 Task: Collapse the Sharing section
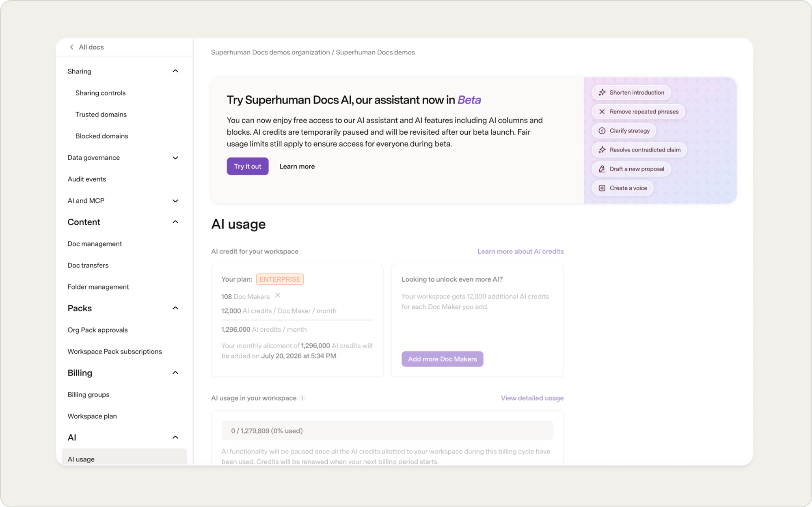click(175, 71)
